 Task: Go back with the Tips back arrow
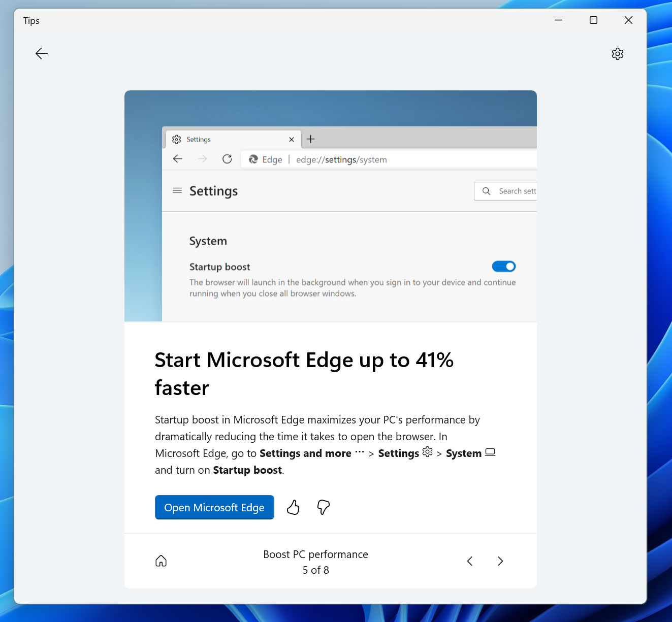(42, 53)
